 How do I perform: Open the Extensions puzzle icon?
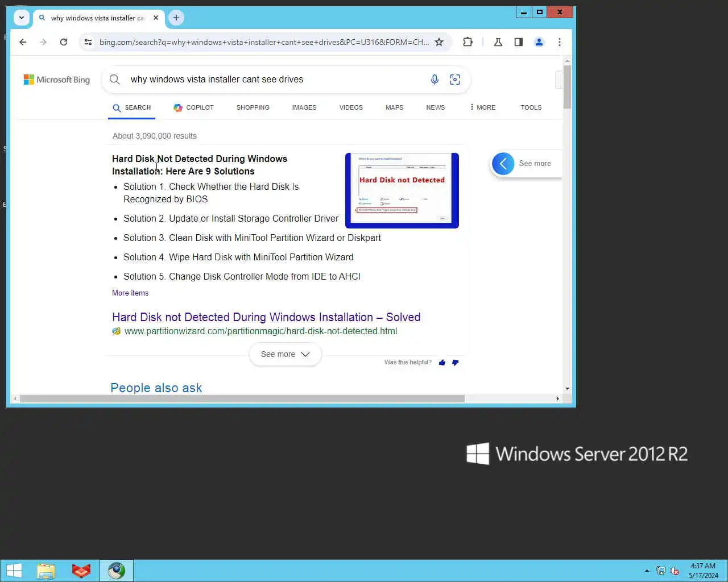coord(468,42)
